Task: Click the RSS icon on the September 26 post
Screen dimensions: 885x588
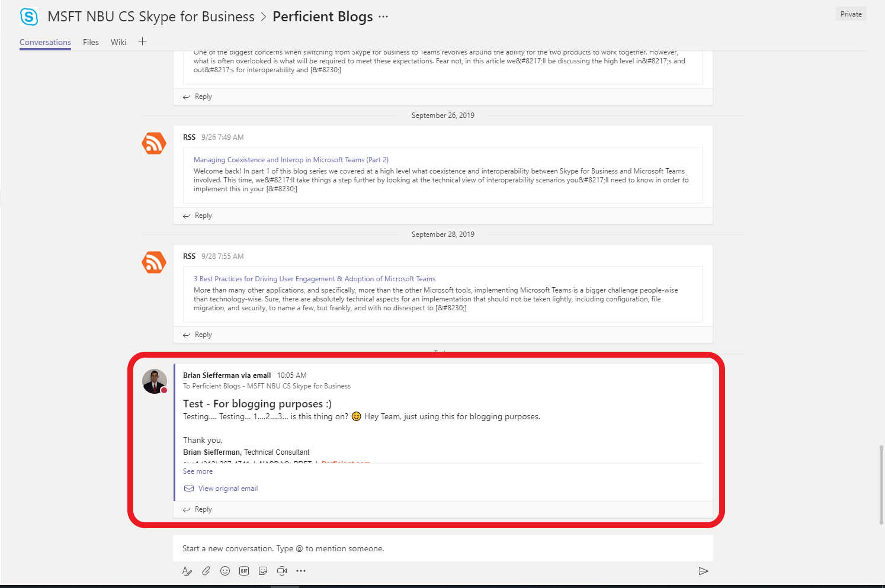Action: point(154,143)
